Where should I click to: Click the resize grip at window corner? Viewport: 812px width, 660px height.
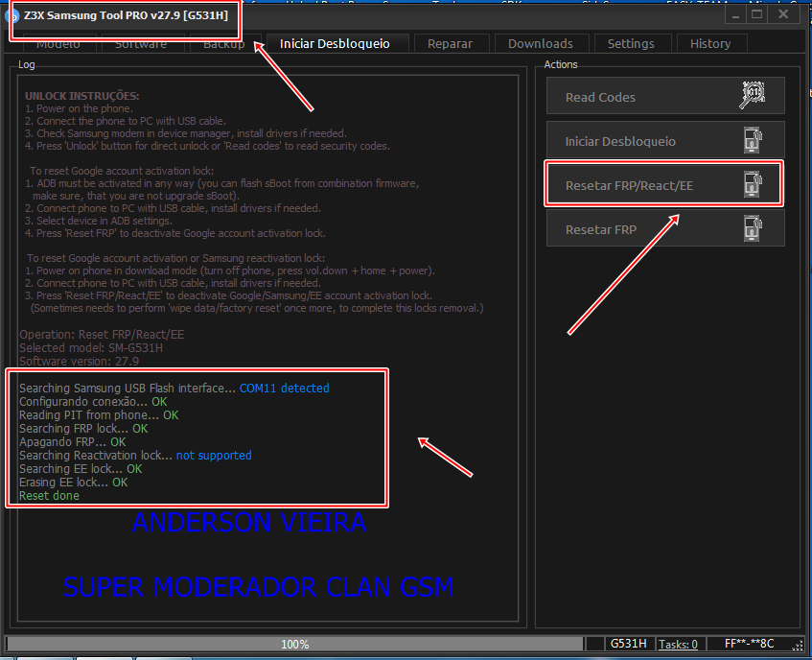(798, 646)
